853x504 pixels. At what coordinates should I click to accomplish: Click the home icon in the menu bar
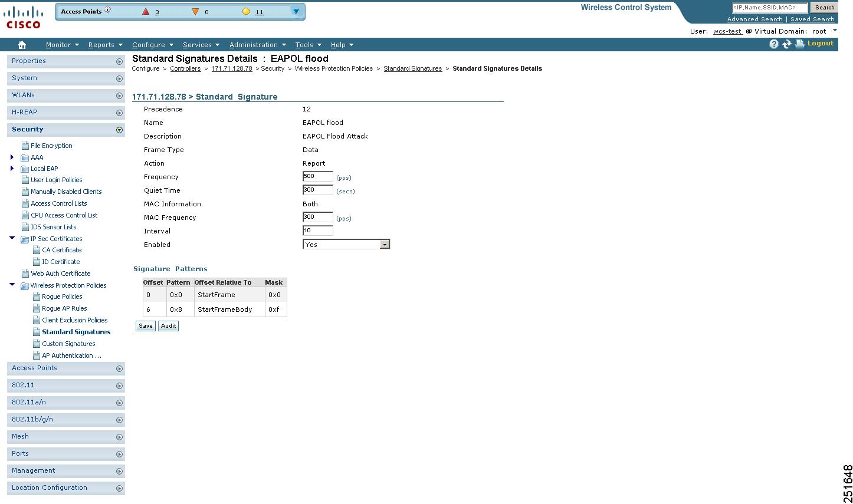[22, 44]
